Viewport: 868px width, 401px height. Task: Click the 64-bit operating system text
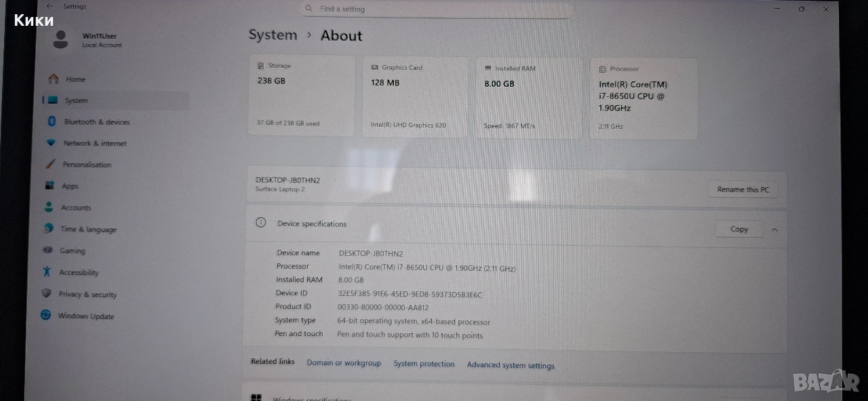click(x=414, y=322)
